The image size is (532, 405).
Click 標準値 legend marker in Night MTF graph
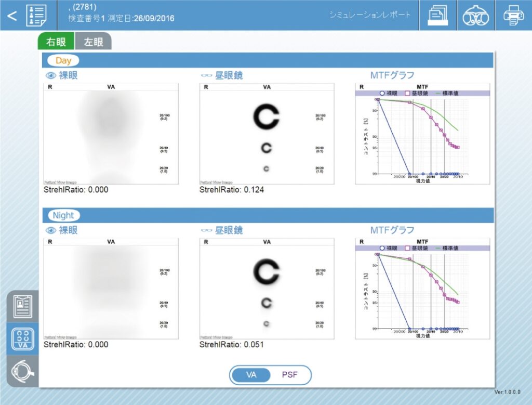(x=438, y=248)
